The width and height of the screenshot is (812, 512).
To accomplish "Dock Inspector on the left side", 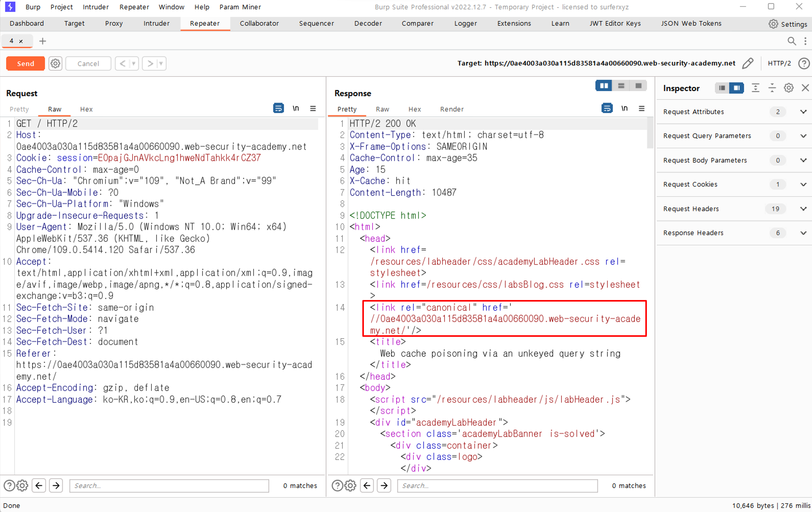I will pyautogui.click(x=722, y=88).
